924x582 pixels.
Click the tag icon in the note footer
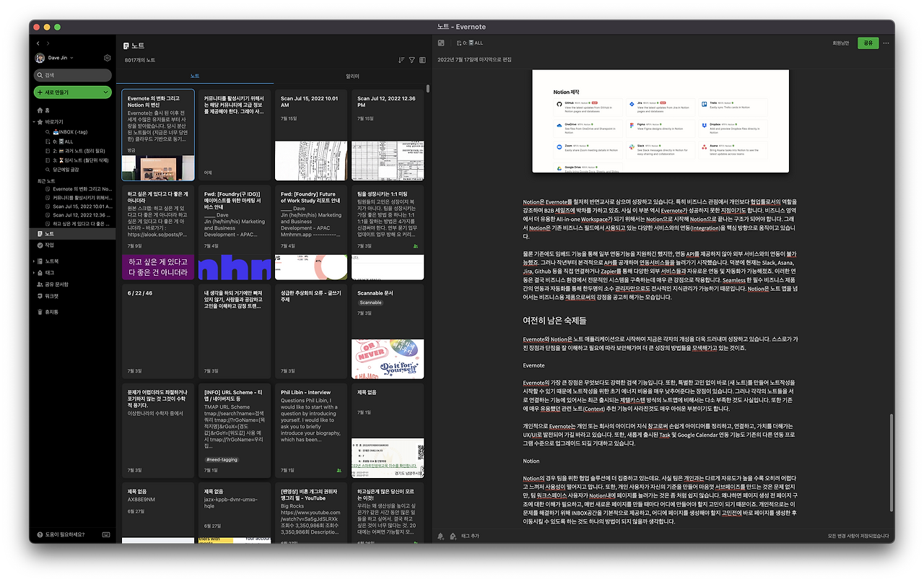[x=453, y=536]
